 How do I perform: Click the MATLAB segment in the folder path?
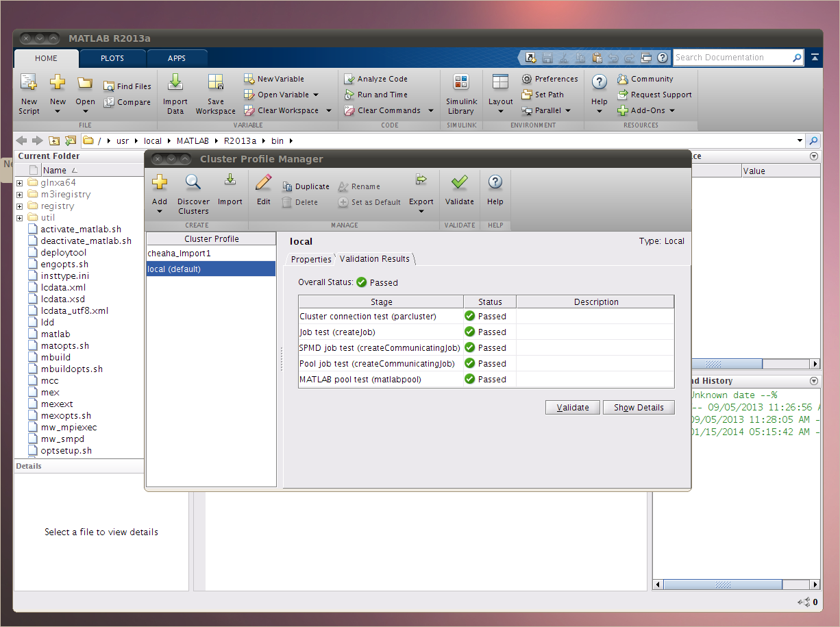click(191, 140)
